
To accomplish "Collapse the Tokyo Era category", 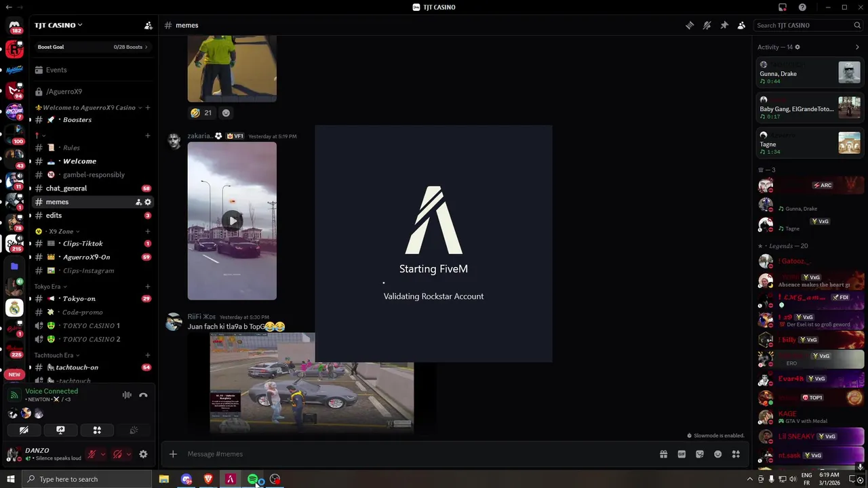I will (50, 287).
